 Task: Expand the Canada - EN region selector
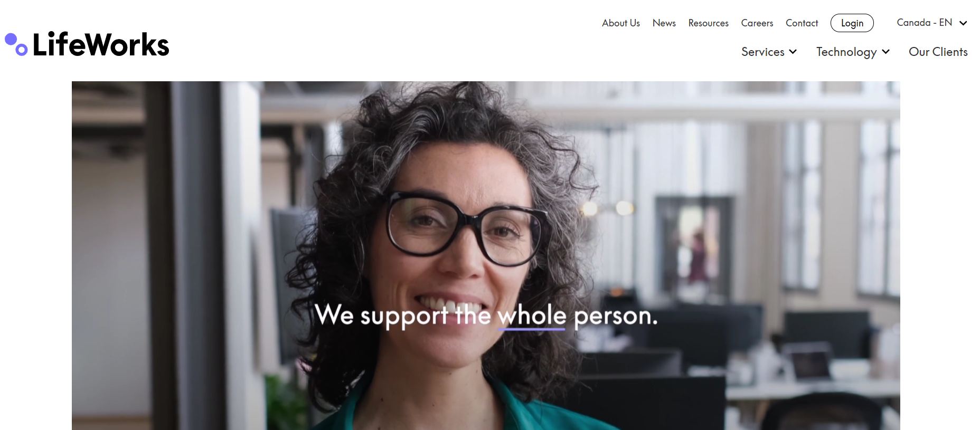click(x=931, y=23)
